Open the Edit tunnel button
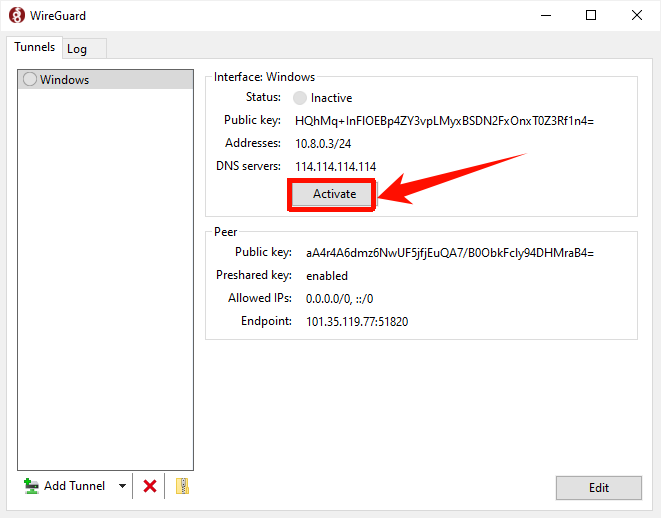 598,488
